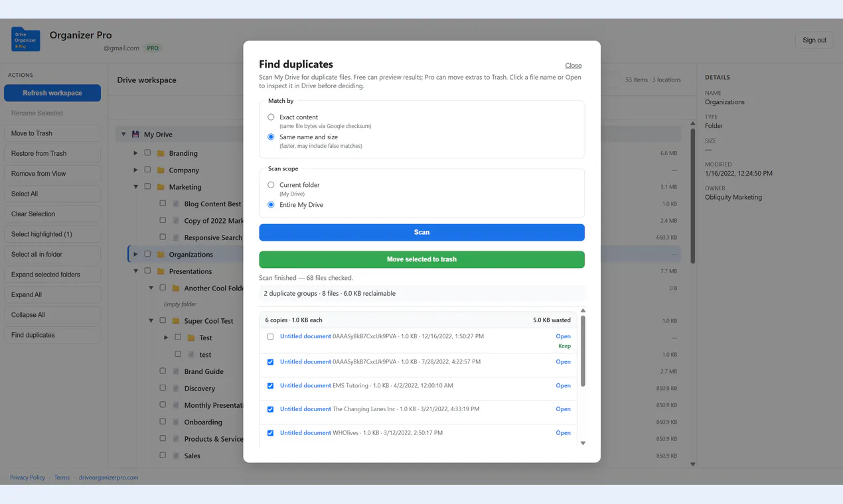Collapse the Marketing folder
The height and width of the screenshot is (504, 843).
pyautogui.click(x=135, y=187)
